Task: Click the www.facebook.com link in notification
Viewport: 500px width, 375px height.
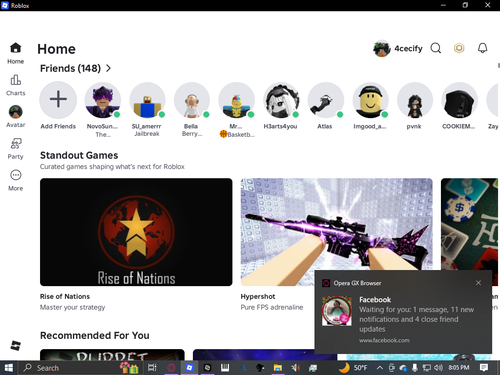Action: coord(384,340)
